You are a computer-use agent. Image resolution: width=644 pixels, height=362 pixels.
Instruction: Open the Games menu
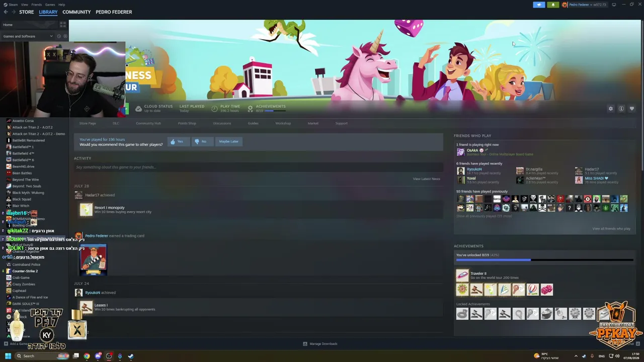click(50, 5)
